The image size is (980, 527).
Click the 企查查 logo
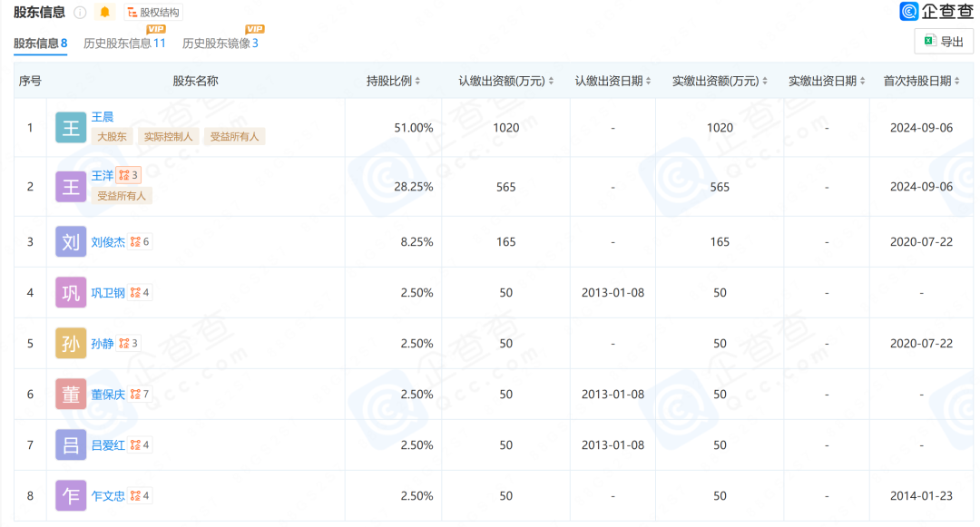coord(936,12)
